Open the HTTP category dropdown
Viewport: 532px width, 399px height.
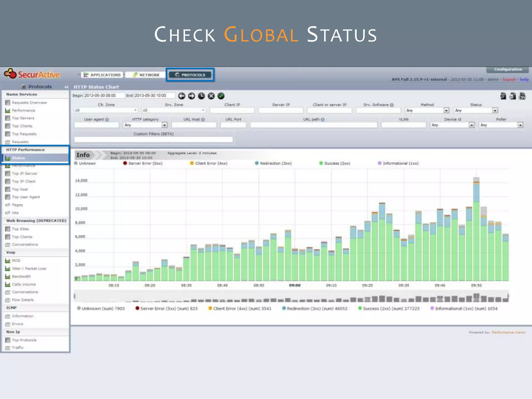point(145,125)
